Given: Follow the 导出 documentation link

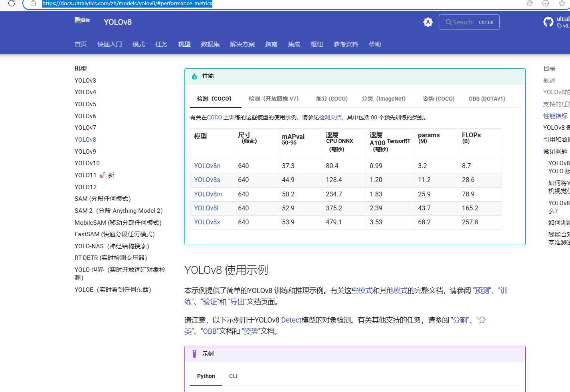Looking at the screenshot, I should [x=238, y=302].
